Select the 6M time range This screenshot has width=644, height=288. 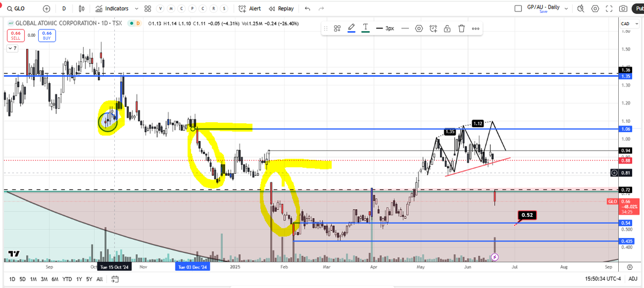click(55, 279)
